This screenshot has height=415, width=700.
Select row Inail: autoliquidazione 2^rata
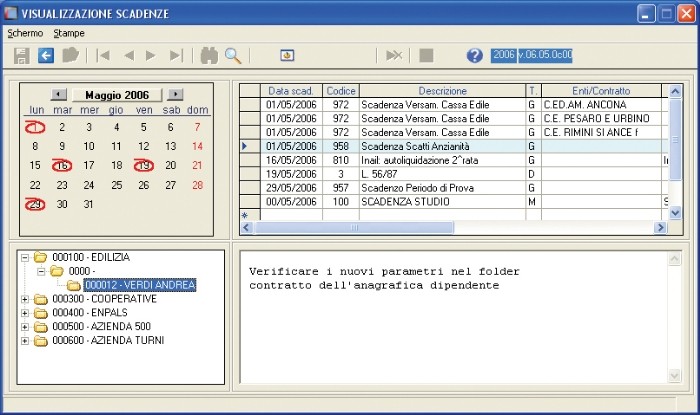coord(454,160)
